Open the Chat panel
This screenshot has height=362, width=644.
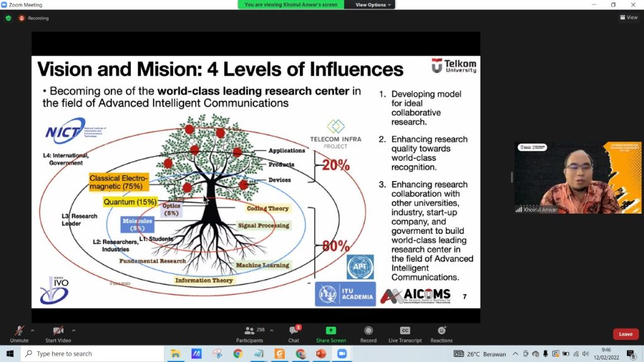click(x=294, y=331)
